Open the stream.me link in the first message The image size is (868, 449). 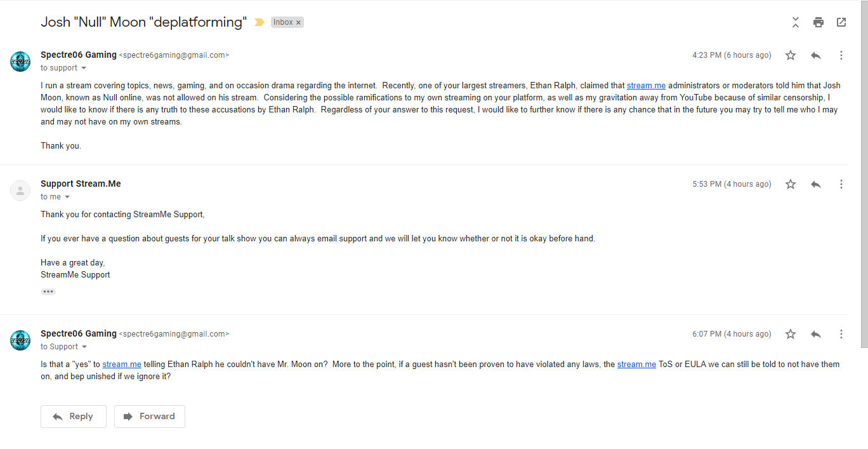[646, 86]
